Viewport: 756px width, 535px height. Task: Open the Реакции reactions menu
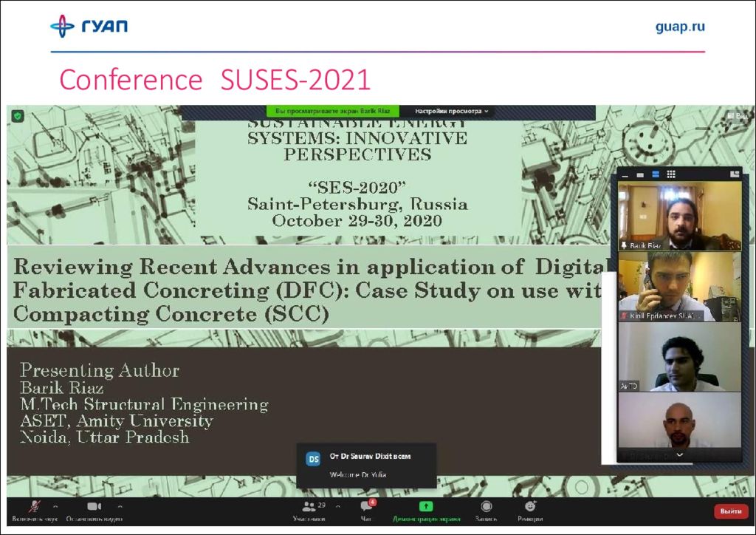coord(530,511)
